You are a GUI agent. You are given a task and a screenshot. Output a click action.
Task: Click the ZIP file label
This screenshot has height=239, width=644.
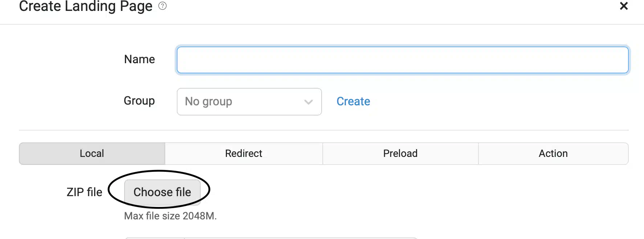point(84,192)
